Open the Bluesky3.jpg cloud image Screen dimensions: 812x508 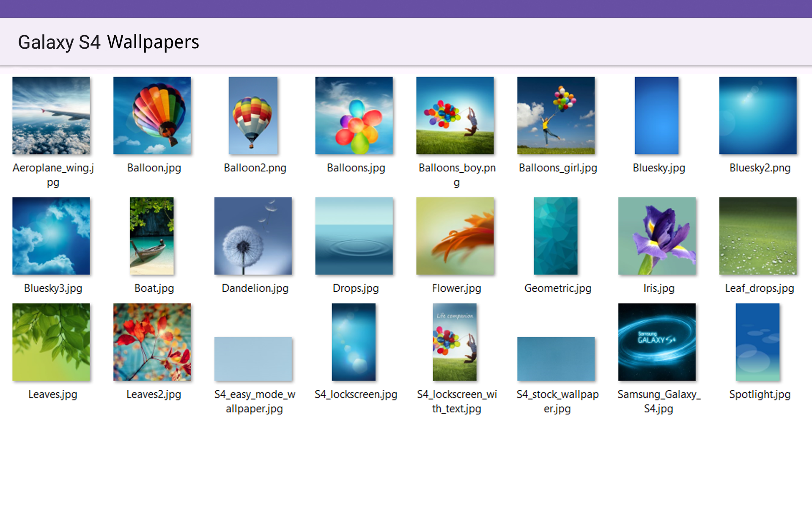click(x=51, y=236)
